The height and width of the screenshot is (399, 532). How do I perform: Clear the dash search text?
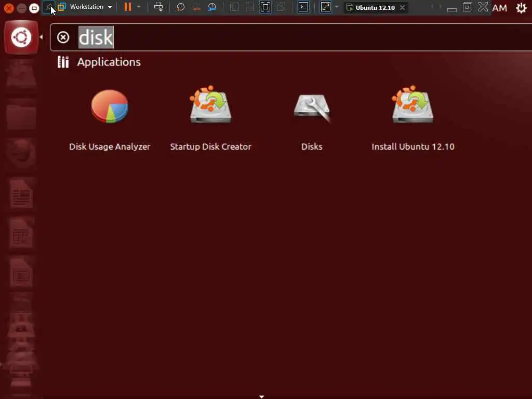coord(63,37)
